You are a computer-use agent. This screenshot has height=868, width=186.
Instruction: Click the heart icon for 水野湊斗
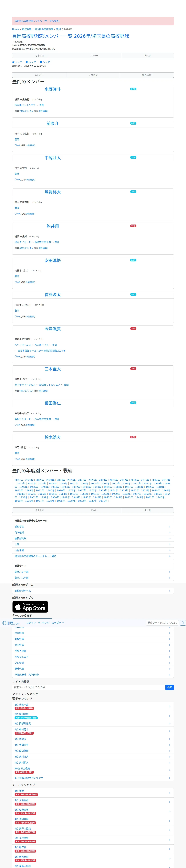(x=28, y=111)
